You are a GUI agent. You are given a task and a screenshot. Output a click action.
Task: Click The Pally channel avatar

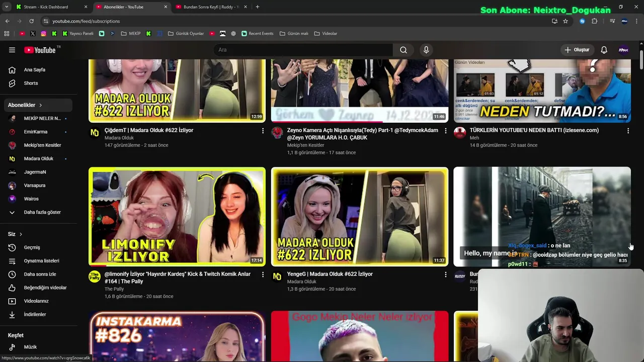pyautogui.click(x=95, y=277)
